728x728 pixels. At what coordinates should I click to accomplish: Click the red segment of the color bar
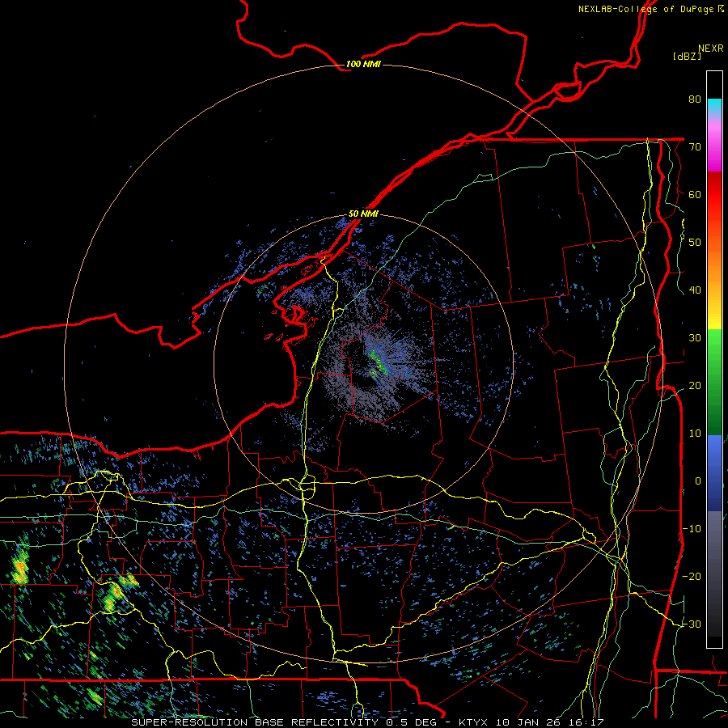click(x=714, y=195)
